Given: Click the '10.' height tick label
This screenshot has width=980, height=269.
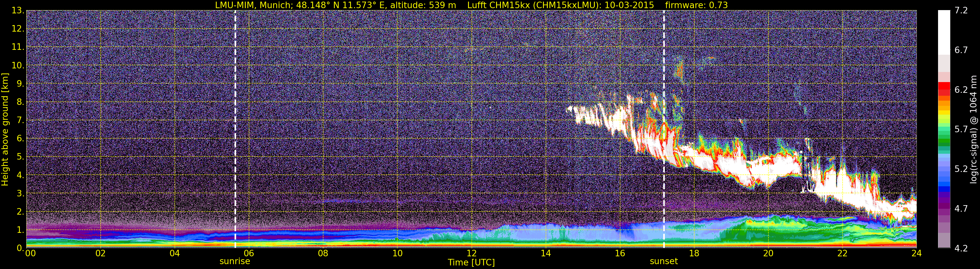Looking at the screenshot, I should point(18,65).
